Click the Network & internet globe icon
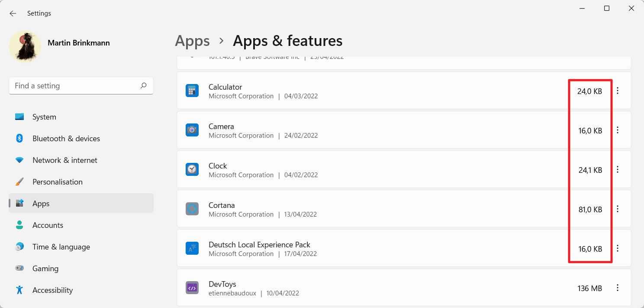Viewport: 644px width, 308px height. (19, 160)
